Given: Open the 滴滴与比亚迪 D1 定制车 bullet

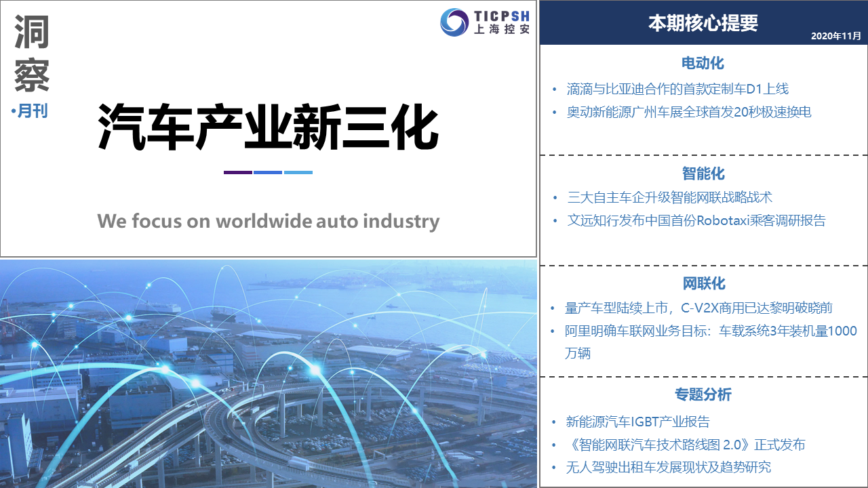Looking at the screenshot, I should point(677,89).
